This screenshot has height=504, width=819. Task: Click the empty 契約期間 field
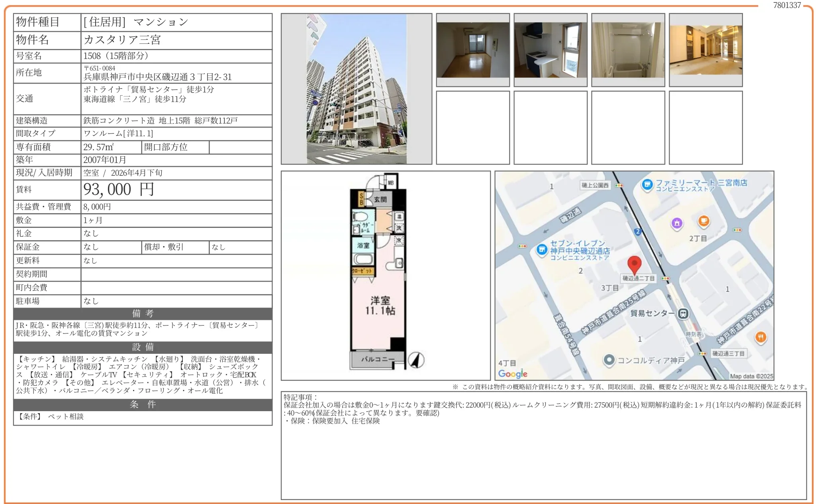[176, 274]
